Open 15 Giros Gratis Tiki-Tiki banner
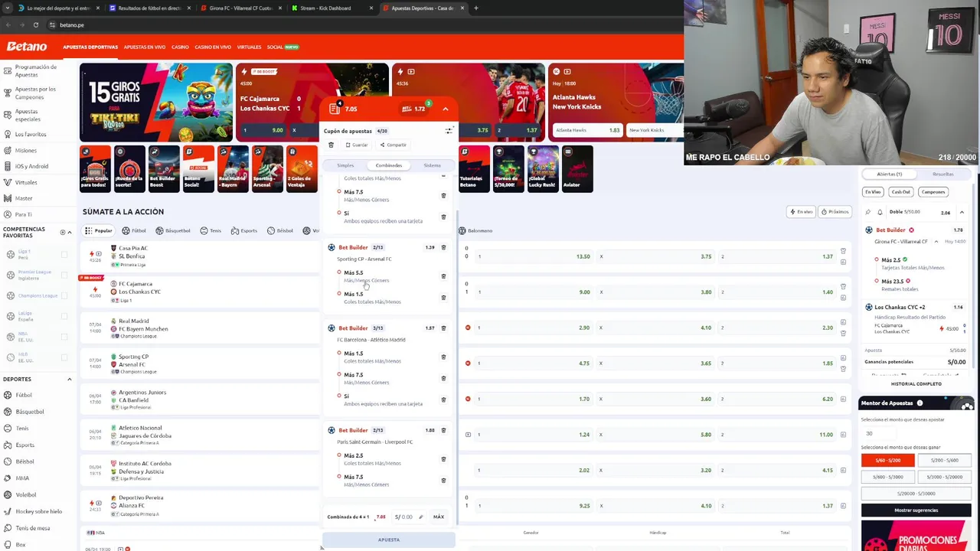 point(156,103)
